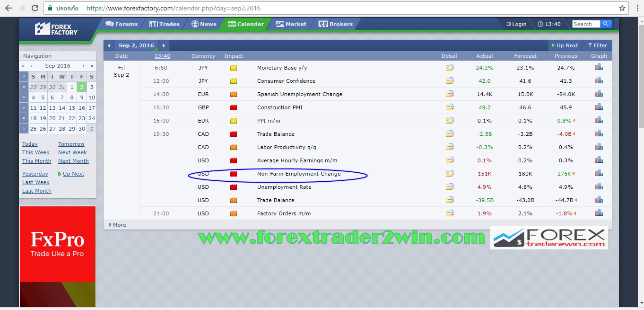Click Forex Factory logo
Viewport: 644px width, 310px height.
pyautogui.click(x=56, y=29)
